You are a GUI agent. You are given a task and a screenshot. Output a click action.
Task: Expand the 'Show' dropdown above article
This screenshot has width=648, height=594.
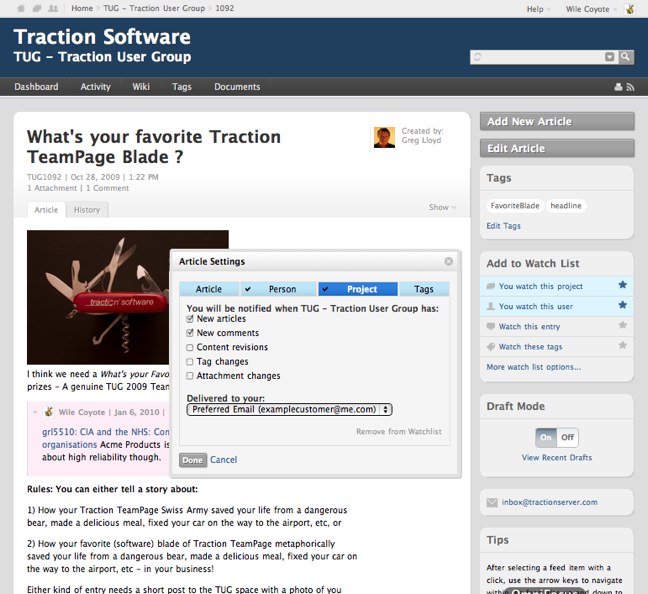(442, 208)
